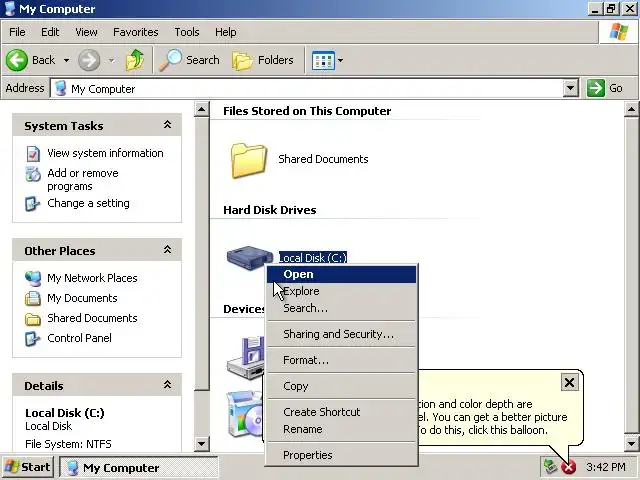Click the Control Panel sidebar icon

coord(33,338)
